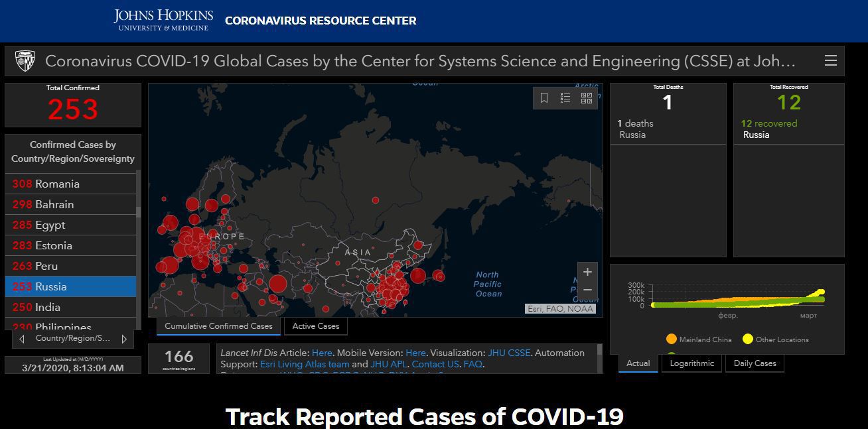This screenshot has height=429, width=868.
Task: Click the Johns Hopkins University & Medicine logo
Action: point(163,20)
